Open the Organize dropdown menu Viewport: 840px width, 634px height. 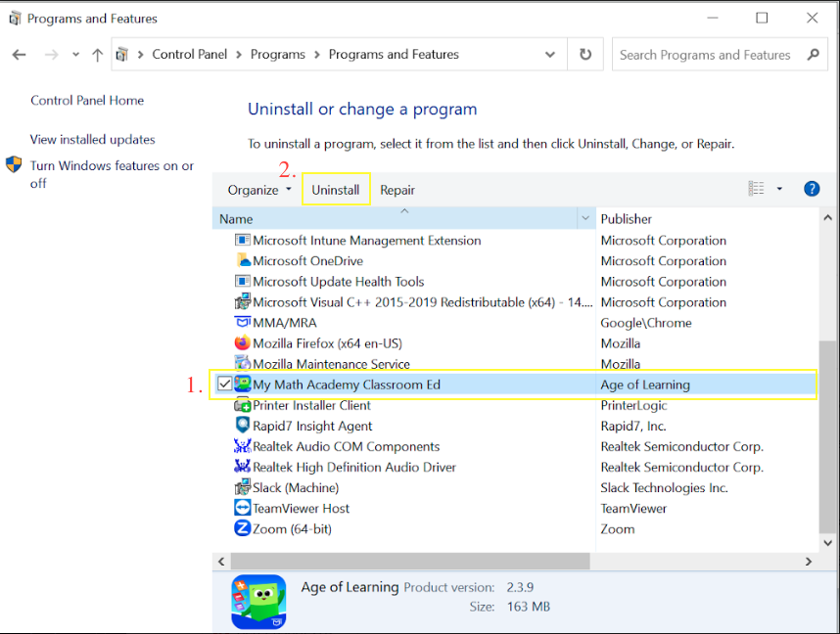click(x=259, y=190)
